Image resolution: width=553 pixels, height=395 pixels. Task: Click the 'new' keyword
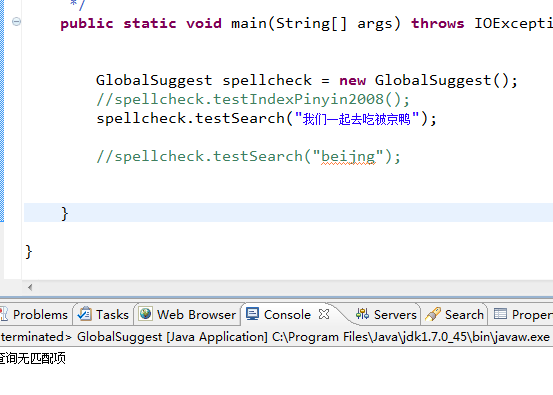pyautogui.click(x=353, y=80)
